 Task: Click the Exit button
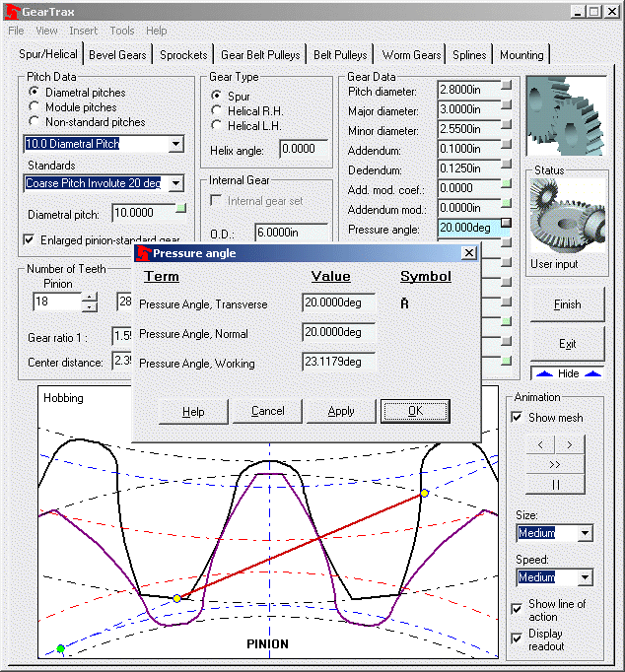tap(568, 344)
